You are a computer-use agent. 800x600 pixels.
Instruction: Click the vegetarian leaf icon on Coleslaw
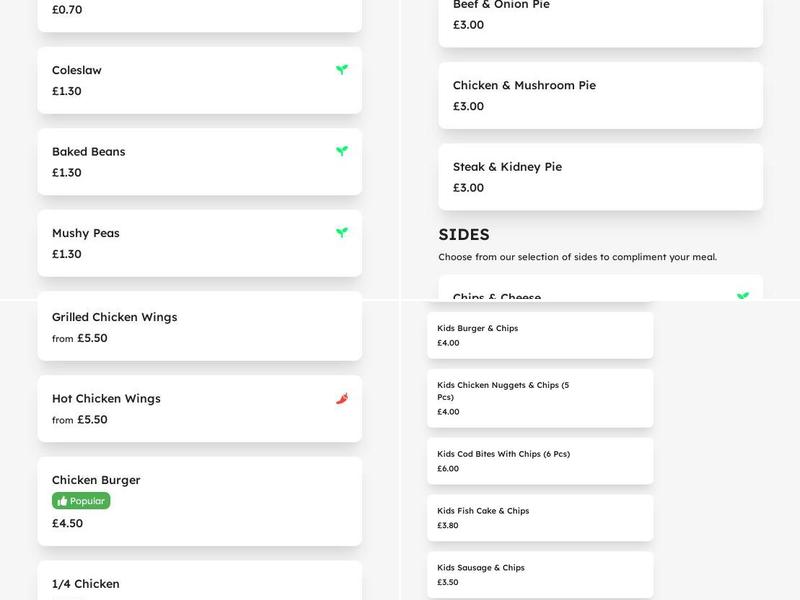pyautogui.click(x=341, y=70)
